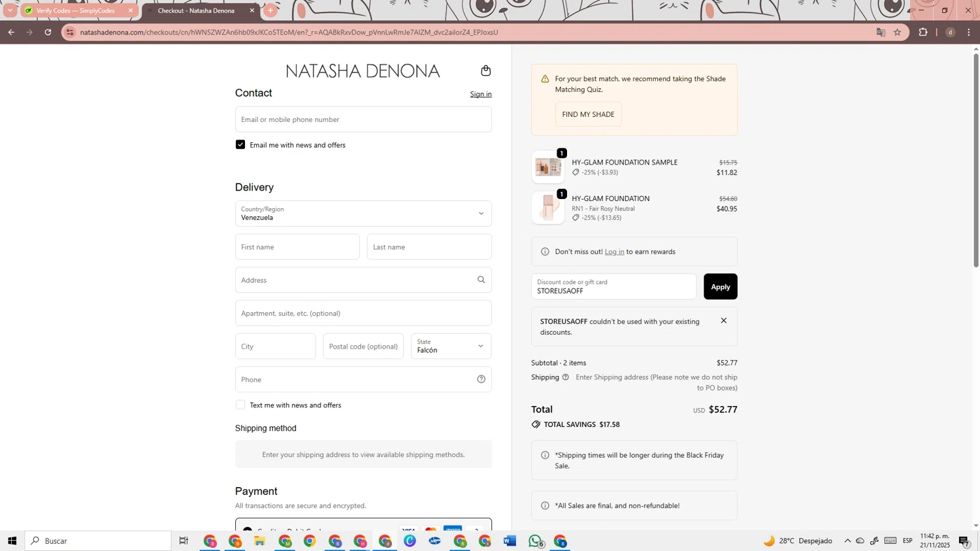Show hidden system tray icons arrow
Image resolution: width=980 pixels, height=551 pixels.
pos(847,541)
